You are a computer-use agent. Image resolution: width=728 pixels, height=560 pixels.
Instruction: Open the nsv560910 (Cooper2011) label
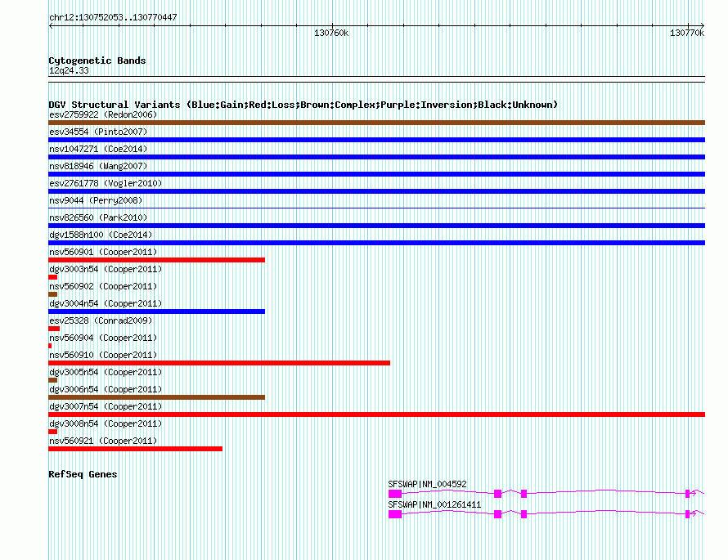(x=103, y=355)
